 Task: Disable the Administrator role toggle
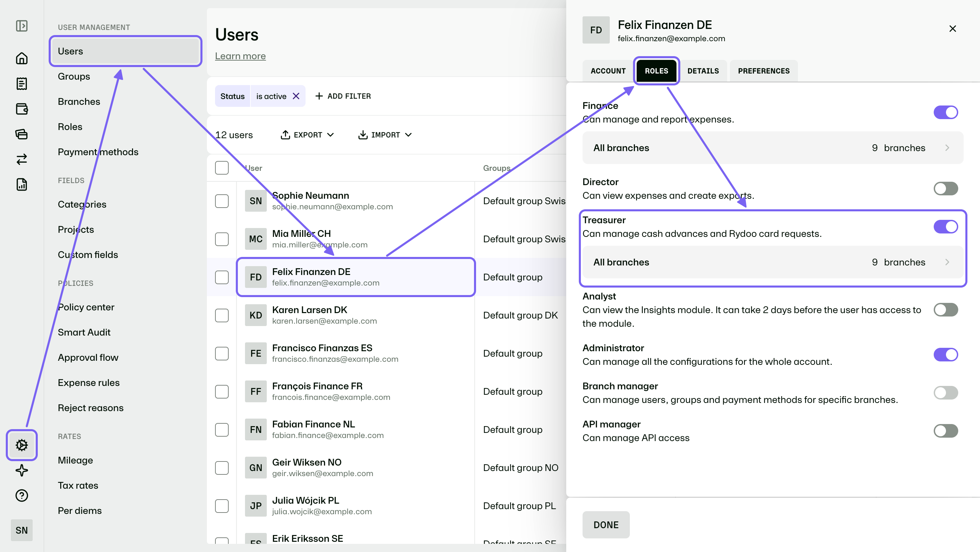[x=946, y=355]
